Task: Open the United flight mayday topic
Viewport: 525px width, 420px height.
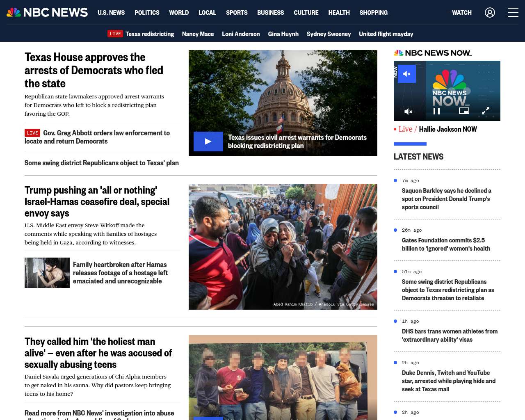Action: 386,34
